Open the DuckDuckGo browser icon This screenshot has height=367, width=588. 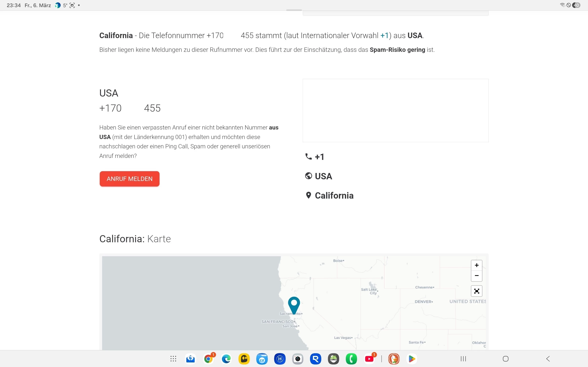tap(394, 359)
